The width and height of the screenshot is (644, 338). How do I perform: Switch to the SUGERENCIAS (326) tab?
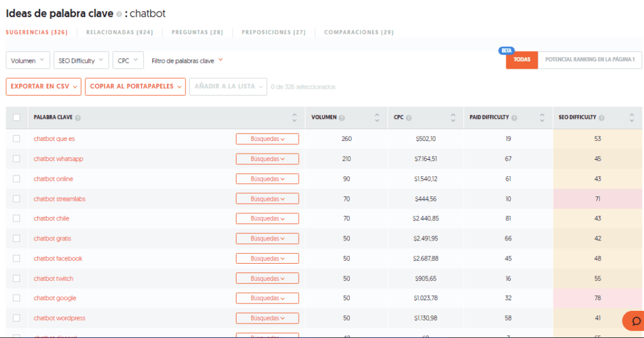tap(36, 32)
